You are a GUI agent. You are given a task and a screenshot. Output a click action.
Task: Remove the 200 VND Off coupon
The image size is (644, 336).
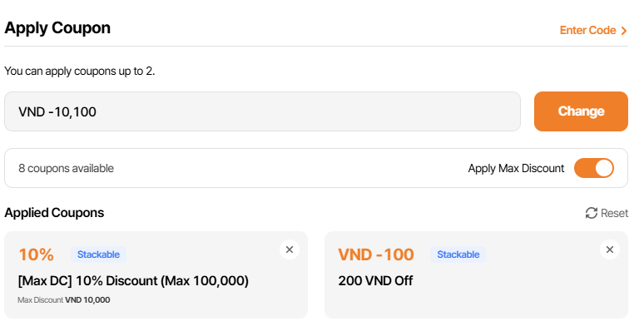609,249
